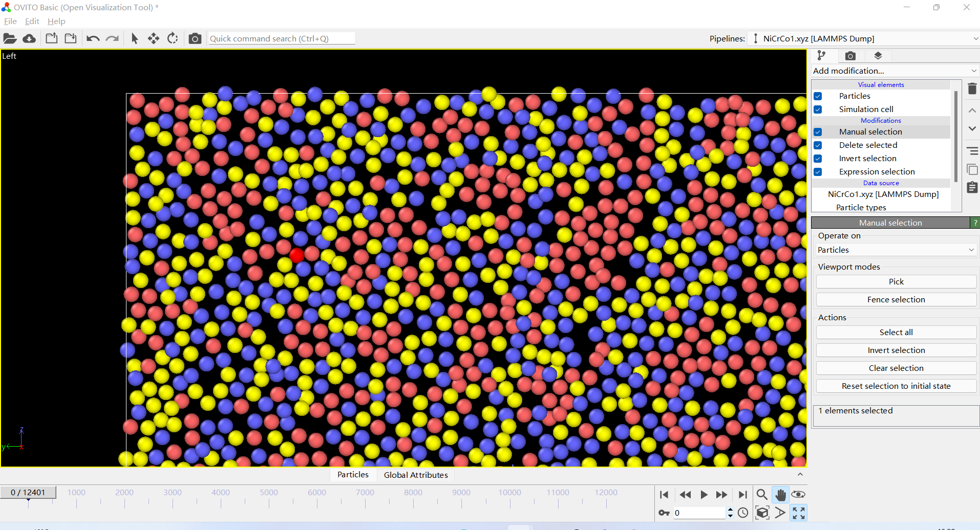Open the Operate on Particles dropdown
The width and height of the screenshot is (980, 530).
point(896,250)
